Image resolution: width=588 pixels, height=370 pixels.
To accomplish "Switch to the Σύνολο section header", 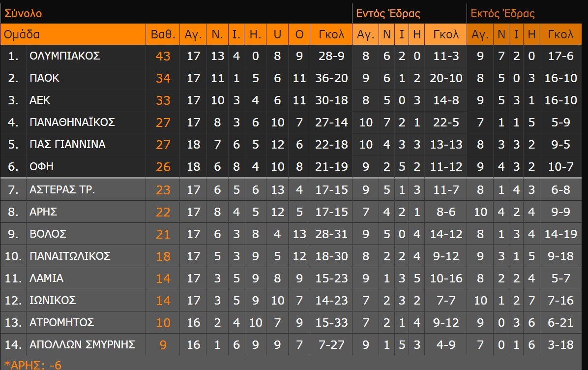I will [x=23, y=13].
